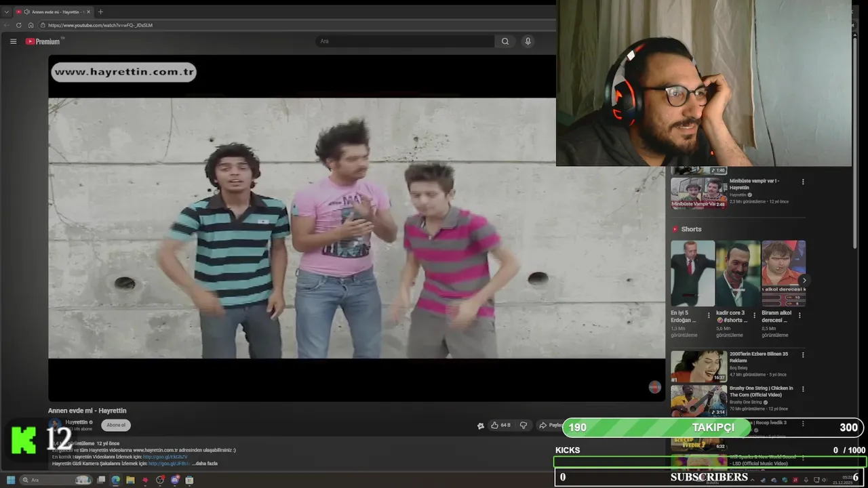Mute audio icon on the Annen evde mi tab
Screen dimensions: 868x488
click(x=27, y=12)
